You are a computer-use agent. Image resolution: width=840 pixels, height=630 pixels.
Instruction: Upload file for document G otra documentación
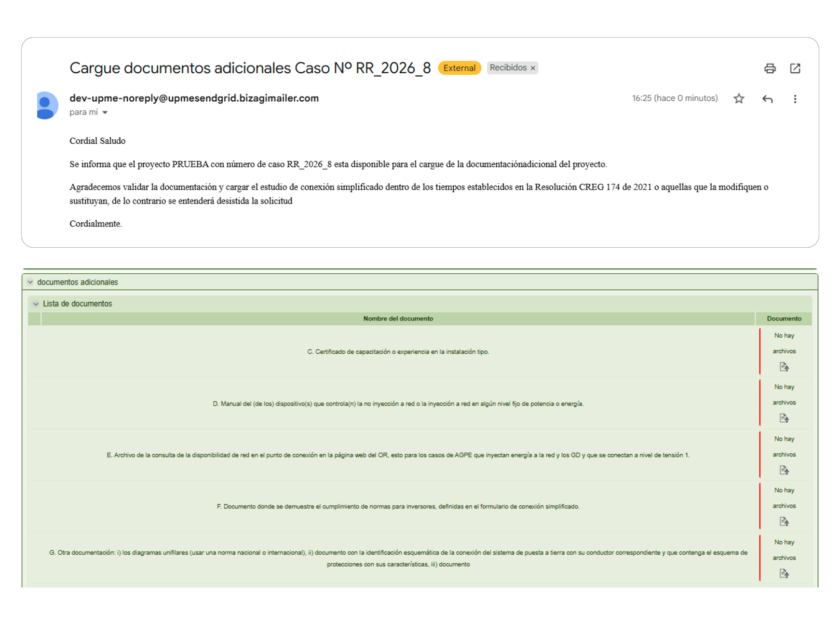point(784,573)
